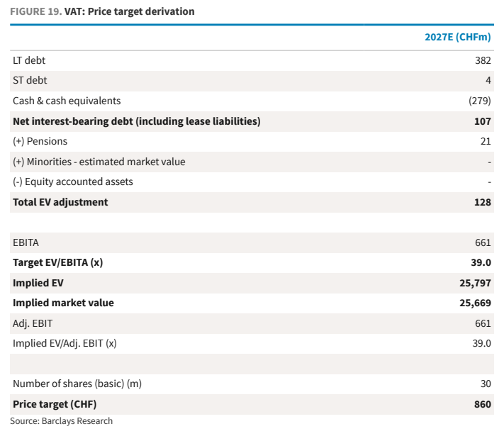Click the Target EV/EBITA value 39.0
The height and width of the screenshot is (436, 504).
coord(481,263)
